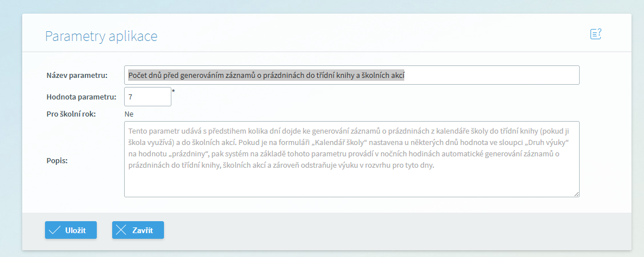This screenshot has height=257, width=644.
Task: Click the "Pro školní rok:" label
Action: [x=72, y=114]
